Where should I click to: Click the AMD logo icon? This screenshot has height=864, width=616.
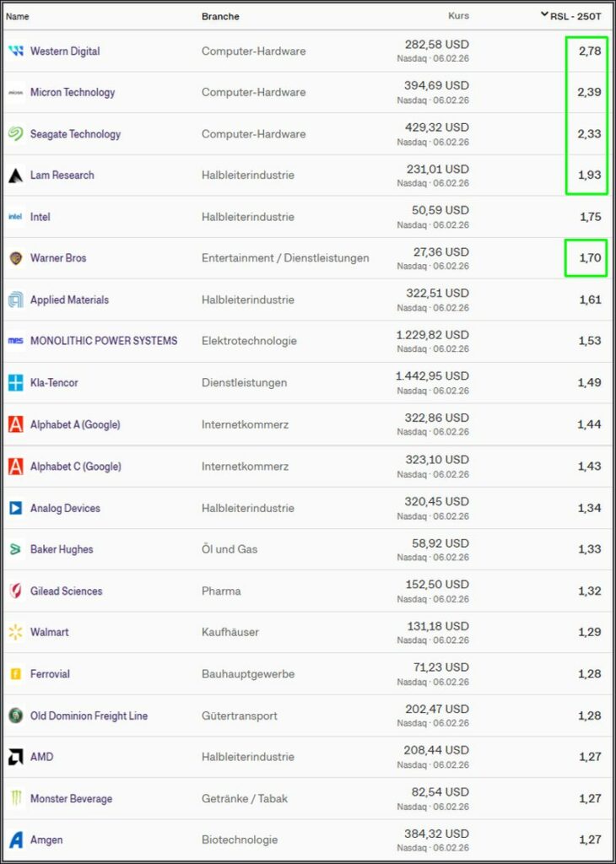(x=16, y=757)
